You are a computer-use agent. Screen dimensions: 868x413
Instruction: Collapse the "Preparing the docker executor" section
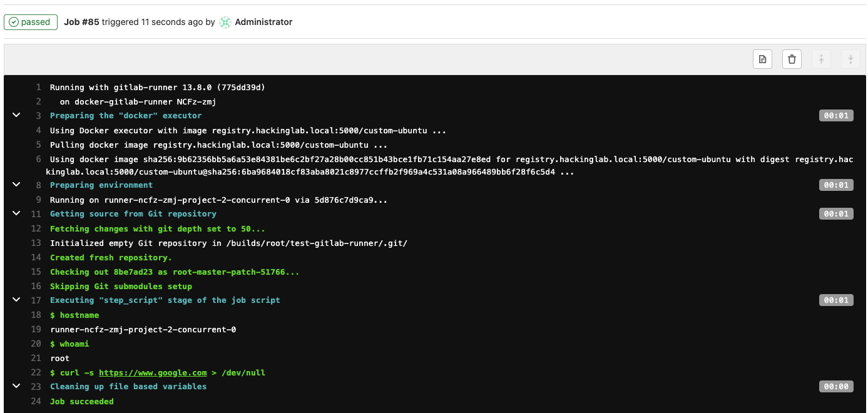pyautogui.click(x=16, y=115)
